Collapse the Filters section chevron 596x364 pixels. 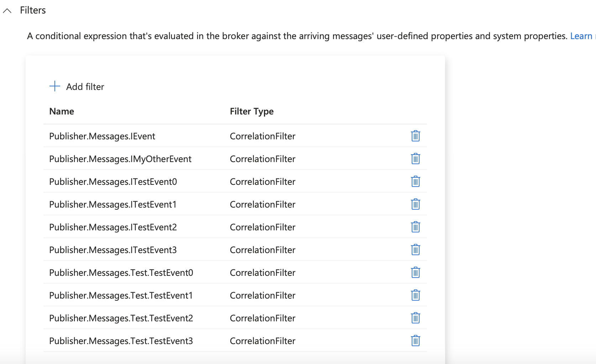pos(7,11)
